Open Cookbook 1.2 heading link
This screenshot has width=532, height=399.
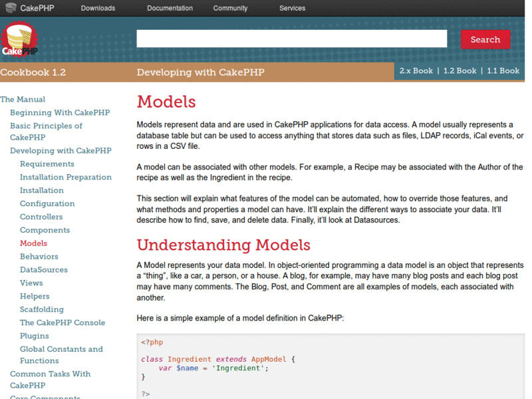pyautogui.click(x=33, y=72)
